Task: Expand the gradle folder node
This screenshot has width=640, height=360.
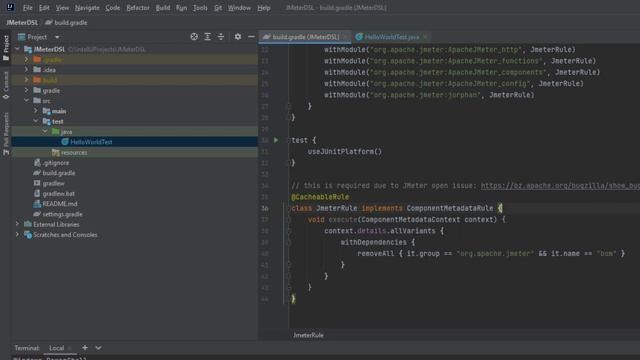Action: tap(27, 90)
